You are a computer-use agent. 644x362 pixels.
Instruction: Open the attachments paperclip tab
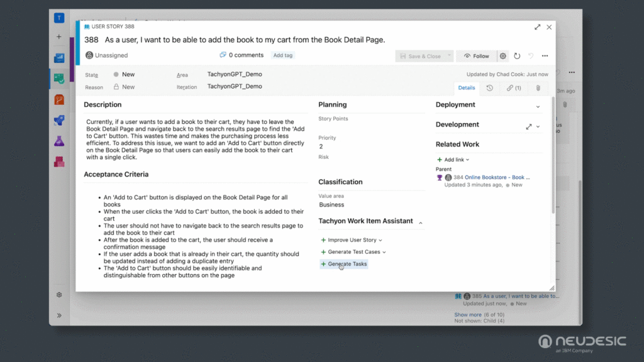538,88
